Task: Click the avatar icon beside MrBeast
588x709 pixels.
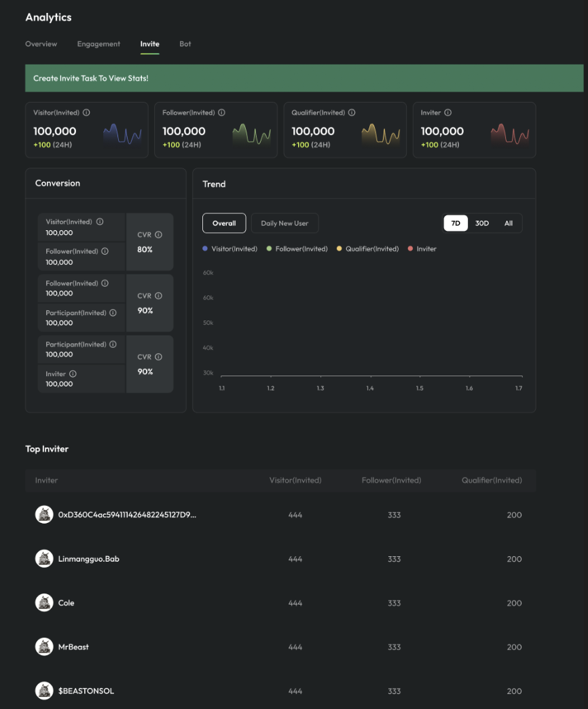Action: click(x=44, y=647)
